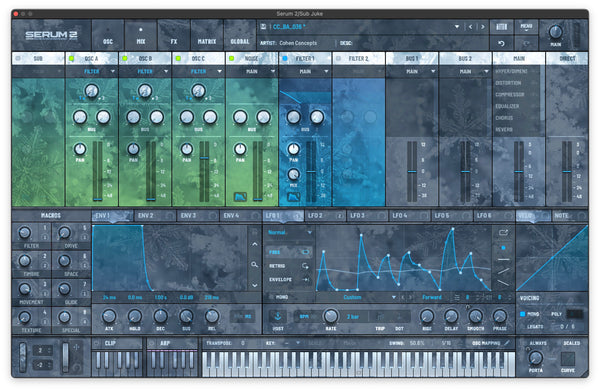Viewport: 600px width, 391px height.
Task: Click the LFO Envelope arrow icon
Action: tap(305, 280)
